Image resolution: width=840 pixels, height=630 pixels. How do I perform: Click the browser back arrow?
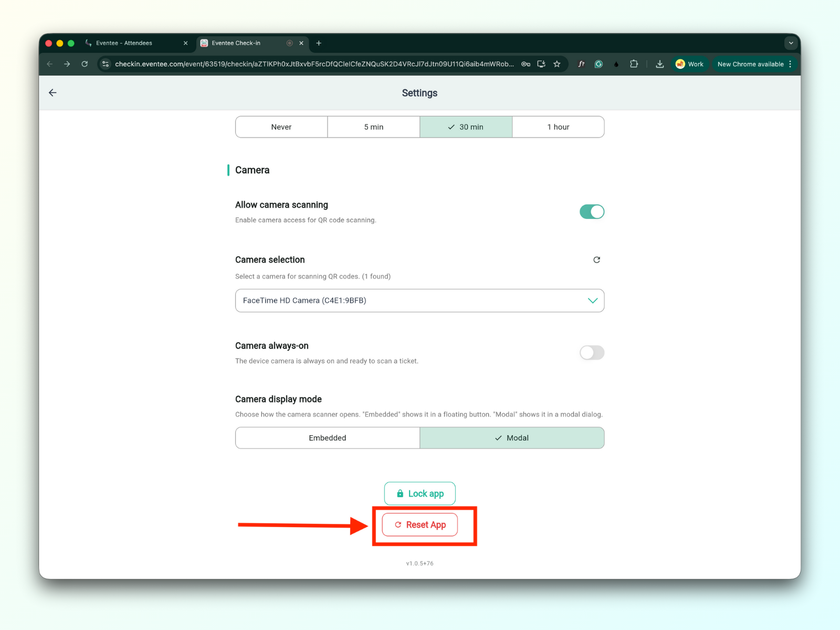tap(50, 64)
